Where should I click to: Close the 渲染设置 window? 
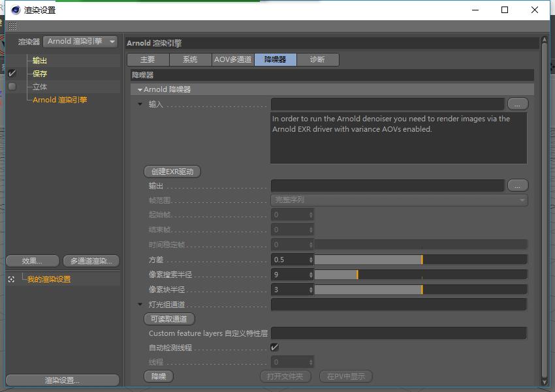(535, 10)
